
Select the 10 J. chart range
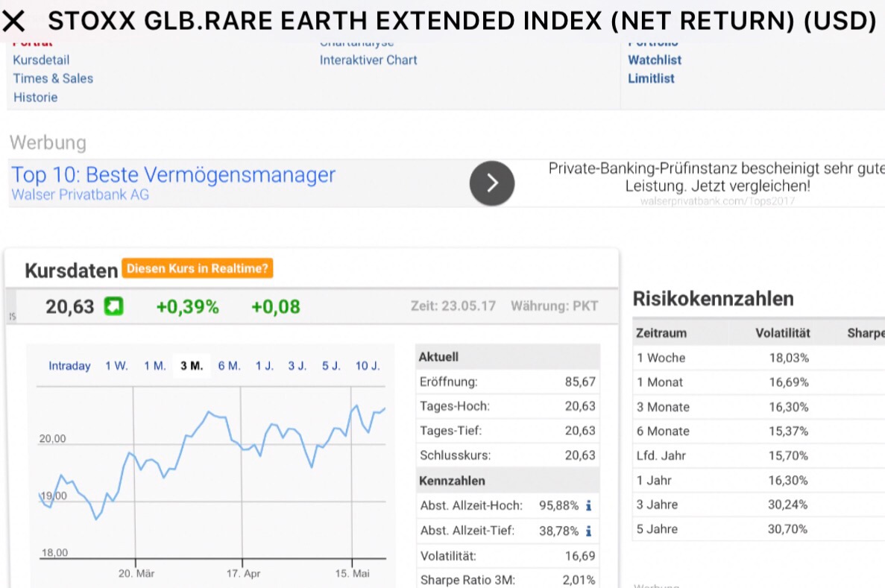tap(368, 366)
